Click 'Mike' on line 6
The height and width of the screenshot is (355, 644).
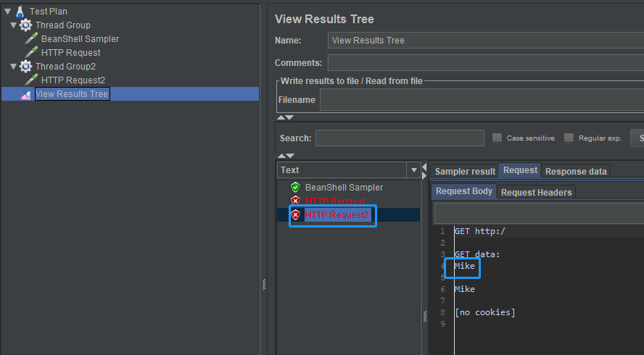(x=465, y=289)
